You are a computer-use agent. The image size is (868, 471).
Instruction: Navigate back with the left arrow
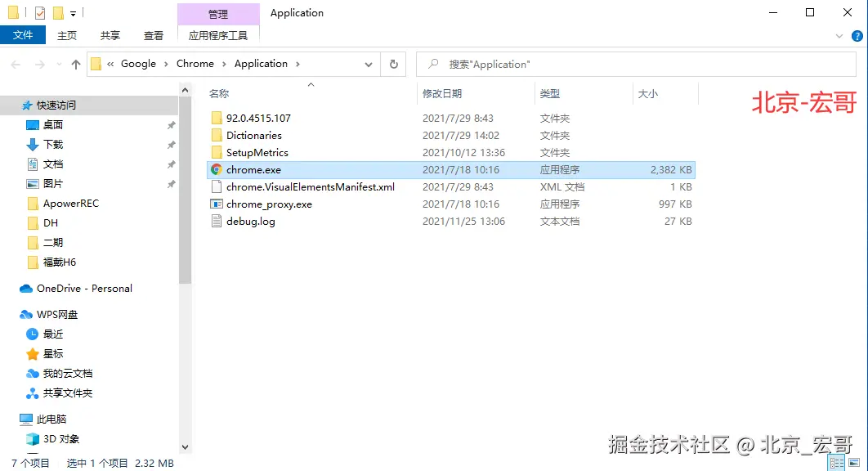16,65
